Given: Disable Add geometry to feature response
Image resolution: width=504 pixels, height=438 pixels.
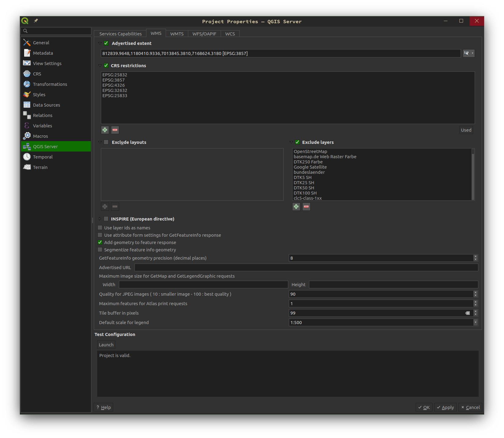Looking at the screenshot, I should [100, 242].
